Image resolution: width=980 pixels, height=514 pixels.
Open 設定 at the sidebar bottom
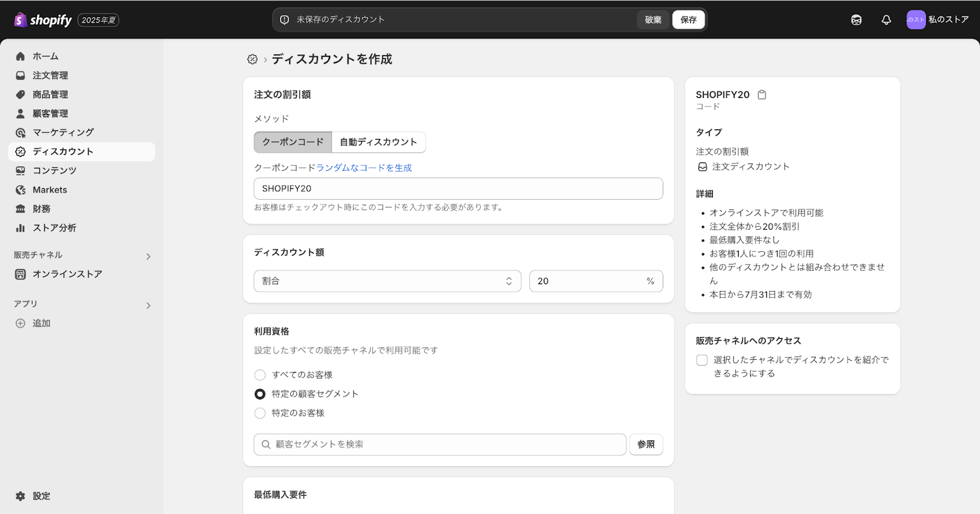tap(81, 496)
